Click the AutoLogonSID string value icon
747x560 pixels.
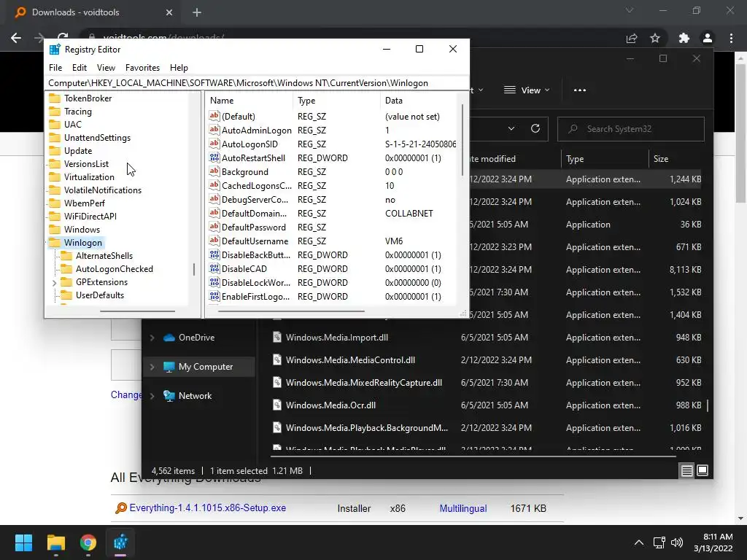[x=214, y=144]
